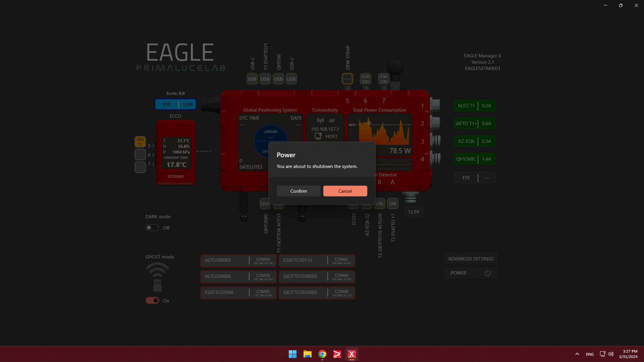Toggle DARK mode switch

pyautogui.click(x=152, y=228)
